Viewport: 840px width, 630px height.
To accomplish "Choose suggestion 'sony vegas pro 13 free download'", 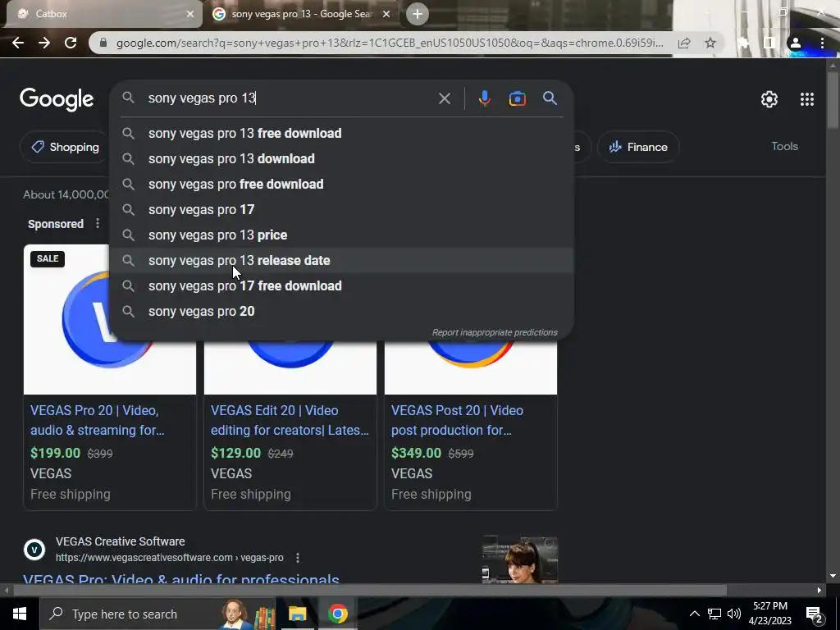I will (x=341, y=134).
